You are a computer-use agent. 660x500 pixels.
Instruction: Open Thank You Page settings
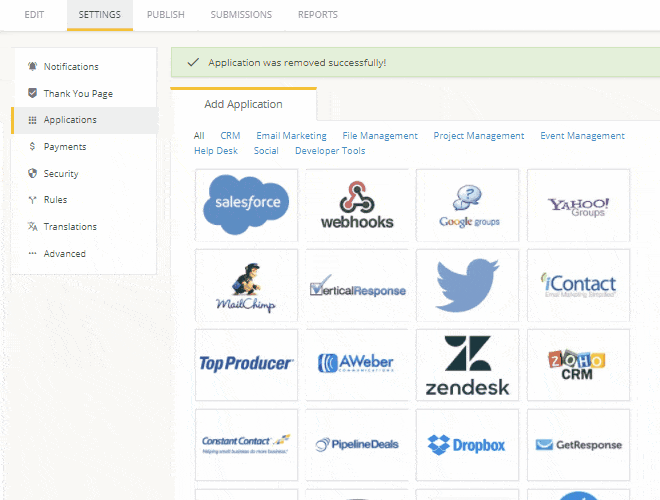84,93
